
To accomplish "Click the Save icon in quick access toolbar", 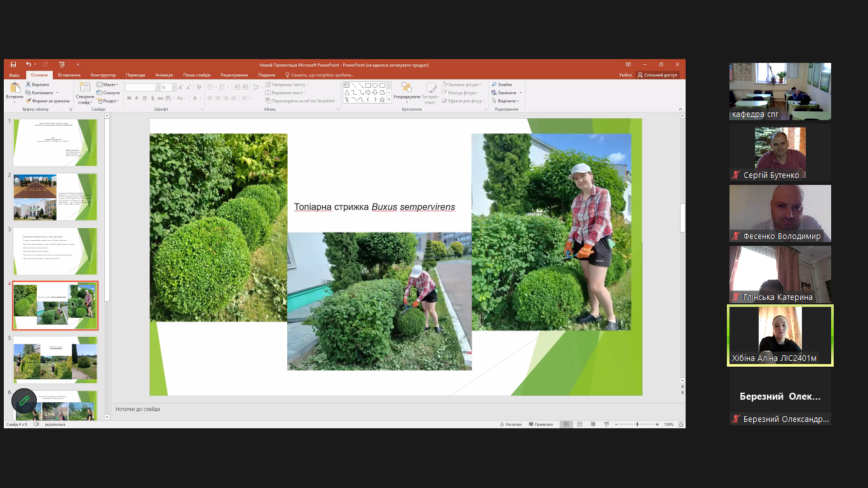I will coord(13,64).
